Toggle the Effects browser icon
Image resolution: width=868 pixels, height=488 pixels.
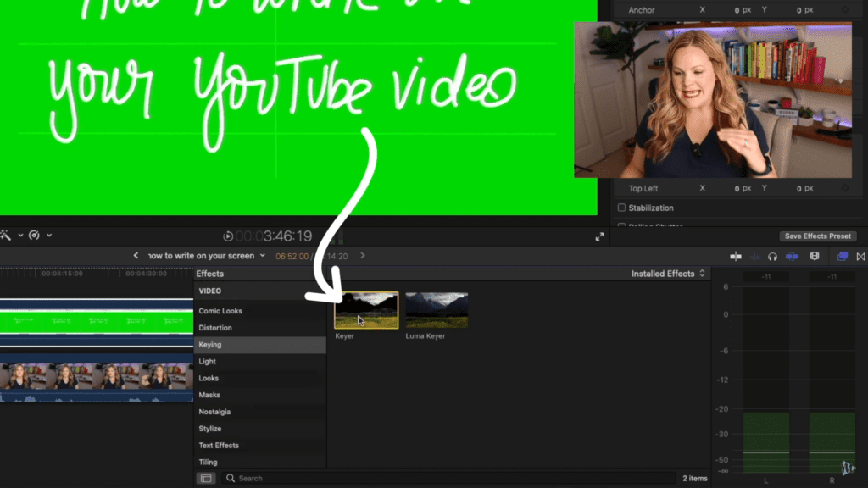(842, 256)
